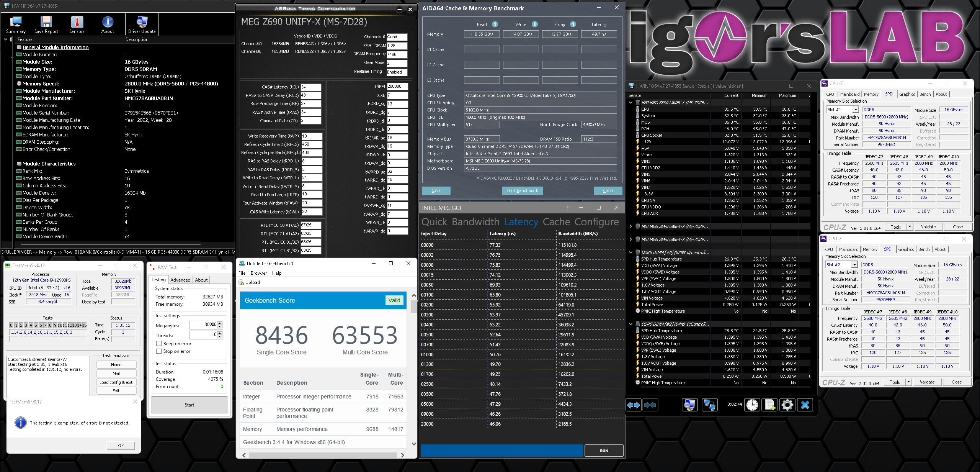Click the General Module Information heading in HWiNFO64
980x472 pixels.
56,47
